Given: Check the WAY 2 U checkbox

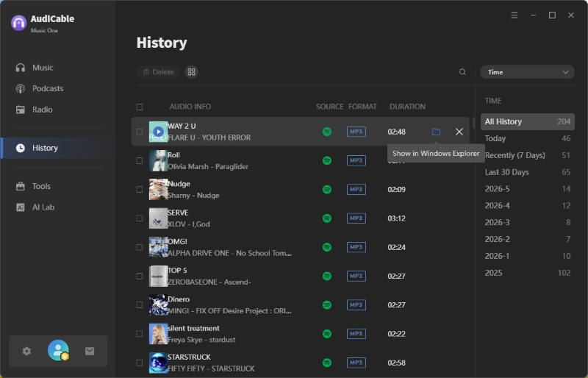Looking at the screenshot, I should [140, 132].
